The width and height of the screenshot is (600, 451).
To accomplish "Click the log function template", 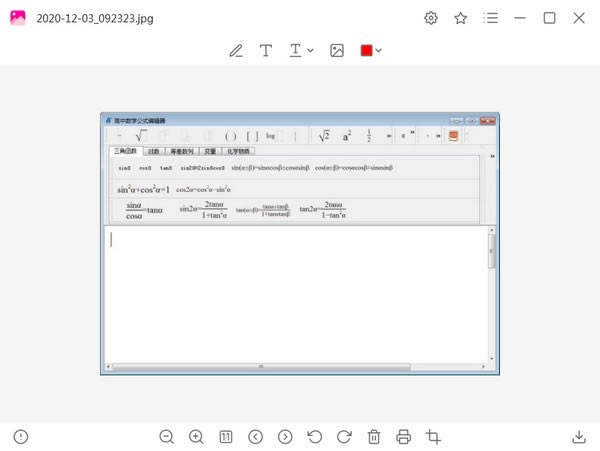I will pyautogui.click(x=271, y=136).
